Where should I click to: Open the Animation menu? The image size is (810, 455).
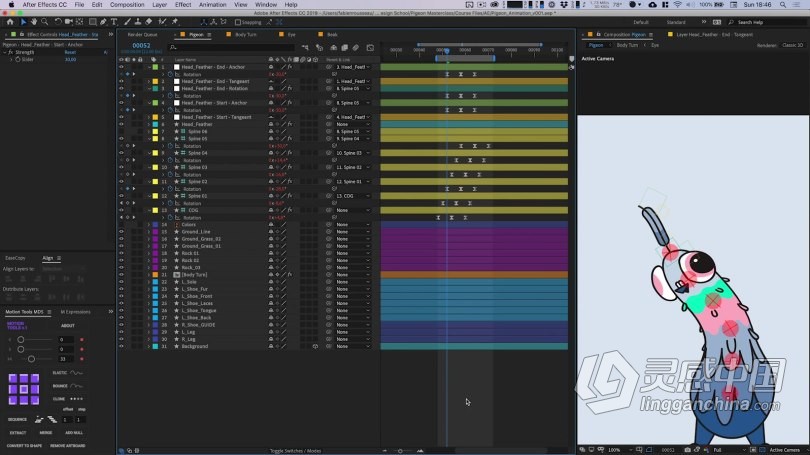[x=212, y=5]
